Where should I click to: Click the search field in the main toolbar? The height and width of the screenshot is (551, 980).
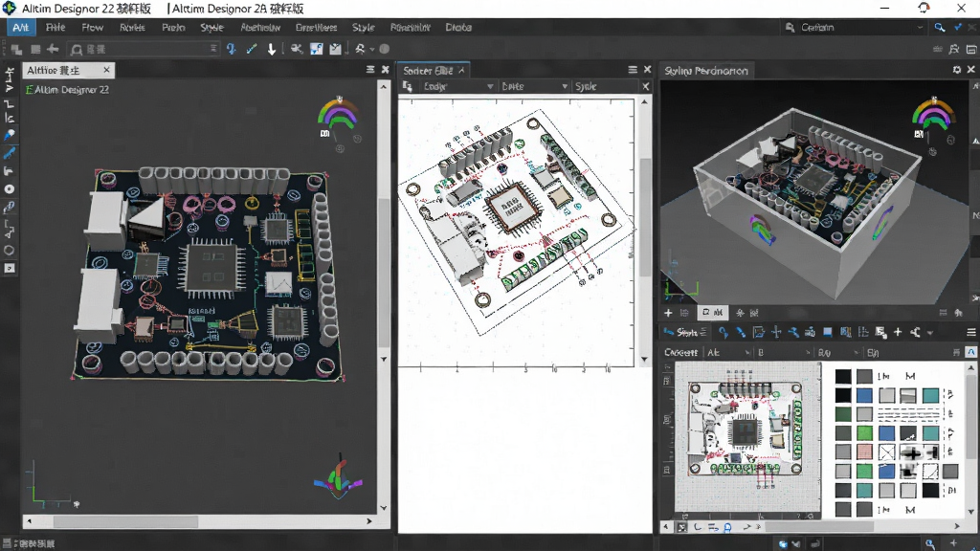click(144, 49)
